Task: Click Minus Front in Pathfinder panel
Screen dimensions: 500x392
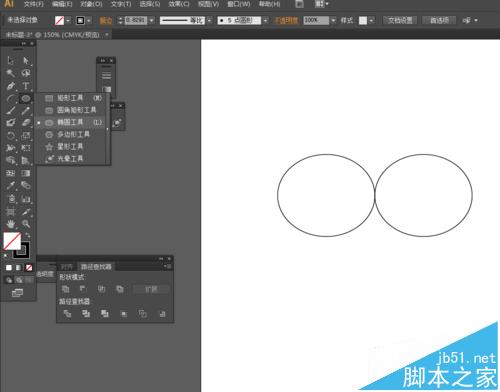Action: coord(83,289)
